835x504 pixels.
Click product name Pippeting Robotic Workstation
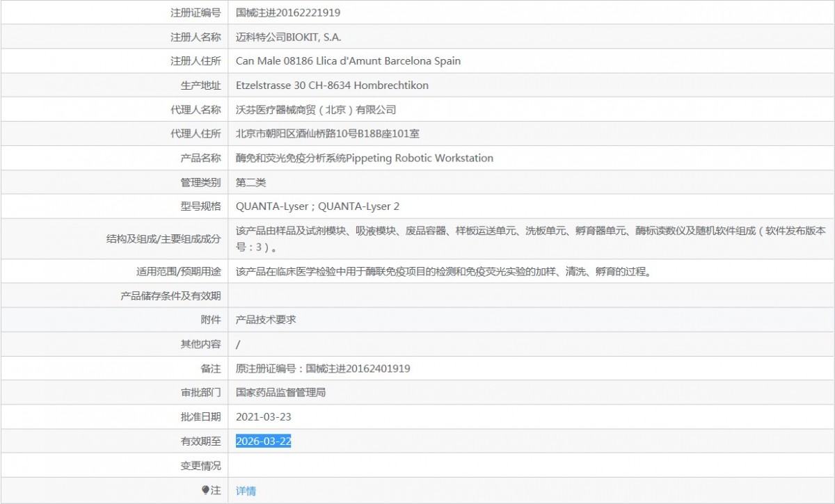[420, 158]
